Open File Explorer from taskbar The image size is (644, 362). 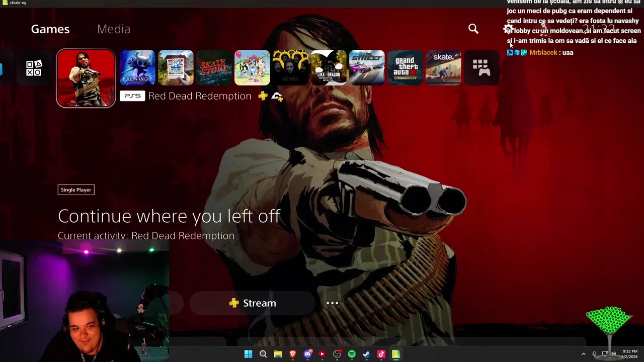(278, 354)
